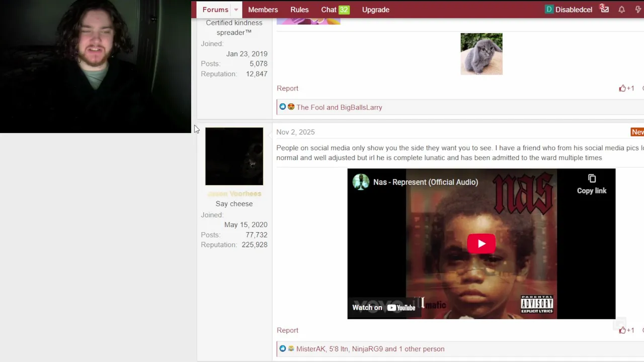Click the Disabledcel avatar icon
Viewport: 644px width, 362px height.
pyautogui.click(x=549, y=10)
